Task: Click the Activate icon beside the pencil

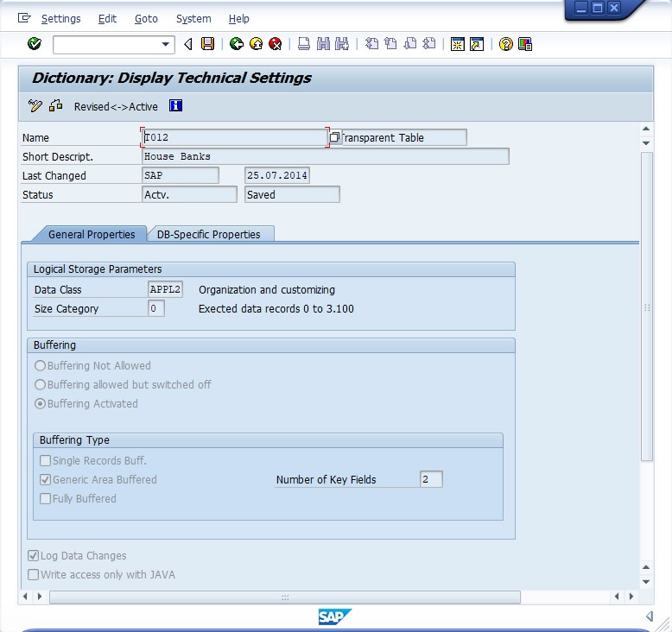Action: [x=56, y=106]
